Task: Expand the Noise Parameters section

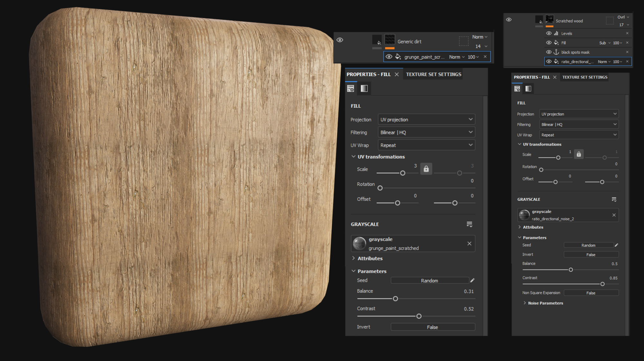Action: point(545,303)
